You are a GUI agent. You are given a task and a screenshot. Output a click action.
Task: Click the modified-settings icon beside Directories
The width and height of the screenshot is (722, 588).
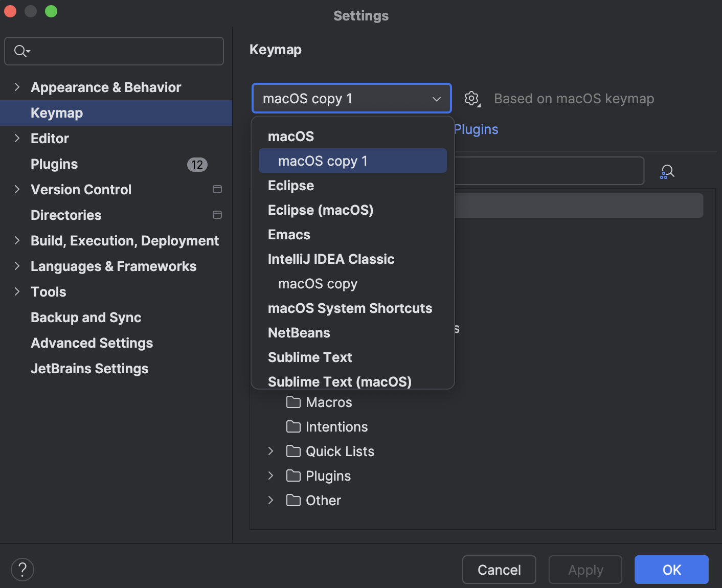tap(217, 215)
